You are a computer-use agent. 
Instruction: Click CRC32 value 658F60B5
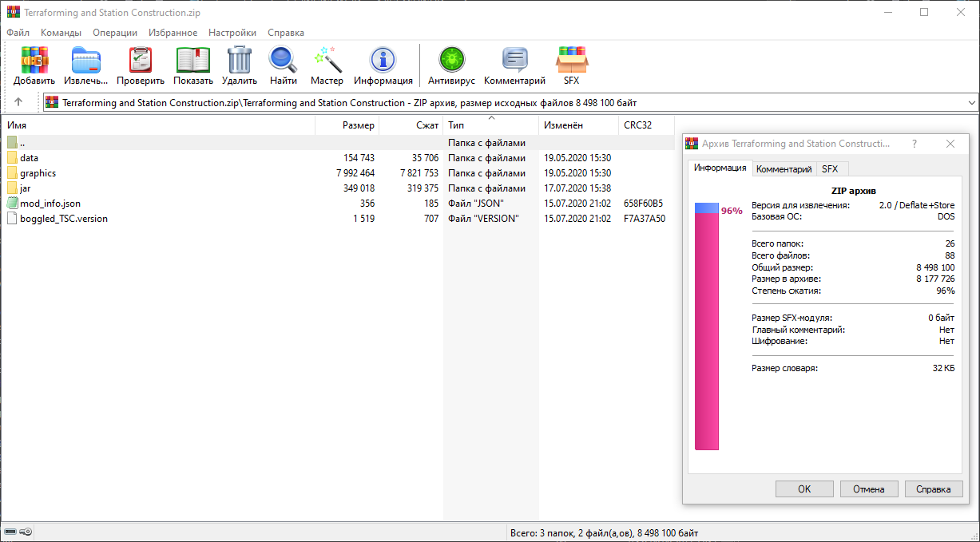[x=644, y=204]
